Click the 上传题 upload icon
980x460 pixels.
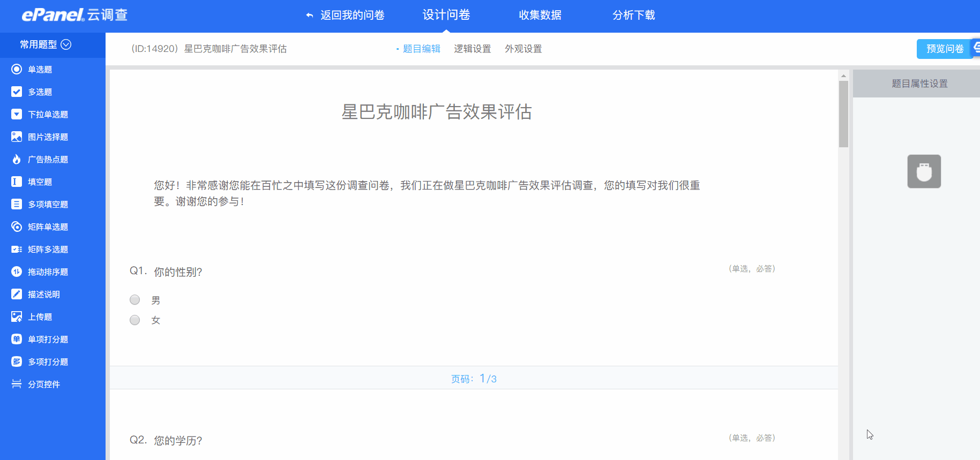17,316
